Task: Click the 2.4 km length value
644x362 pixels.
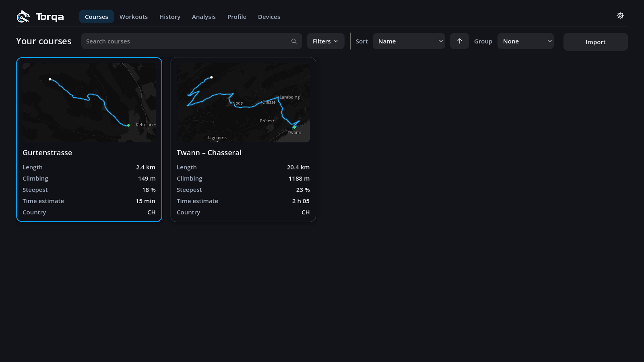Action: pyautogui.click(x=146, y=167)
